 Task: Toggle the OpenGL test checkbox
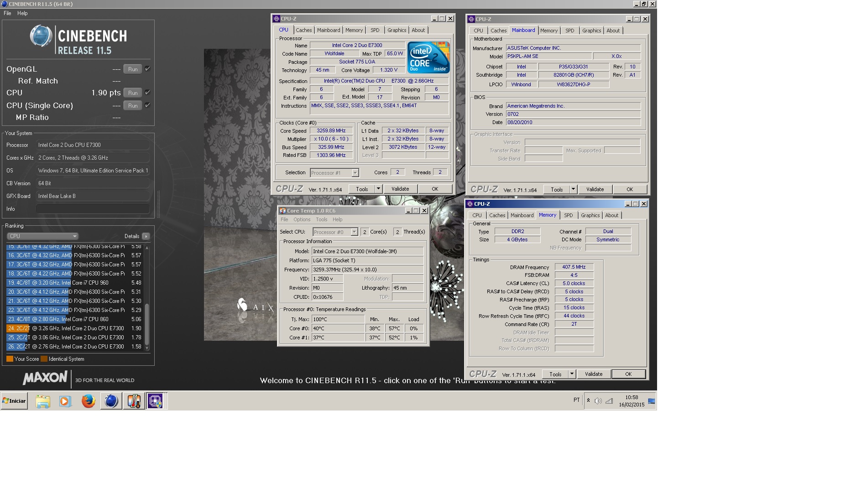pos(147,69)
